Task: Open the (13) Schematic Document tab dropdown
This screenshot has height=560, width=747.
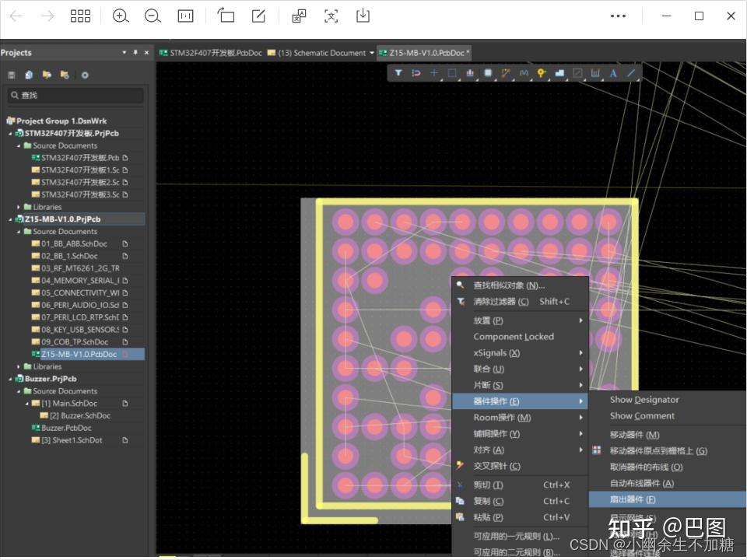Action: (x=372, y=53)
